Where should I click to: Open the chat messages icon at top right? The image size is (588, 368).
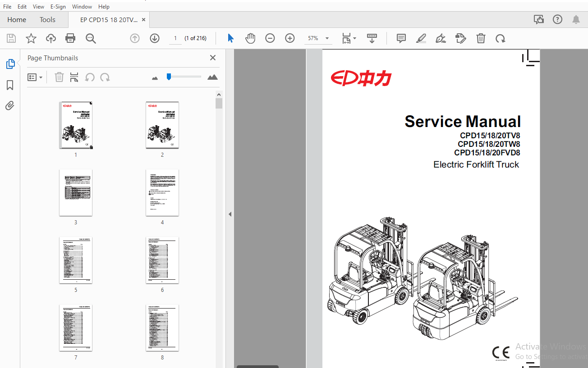pos(538,19)
